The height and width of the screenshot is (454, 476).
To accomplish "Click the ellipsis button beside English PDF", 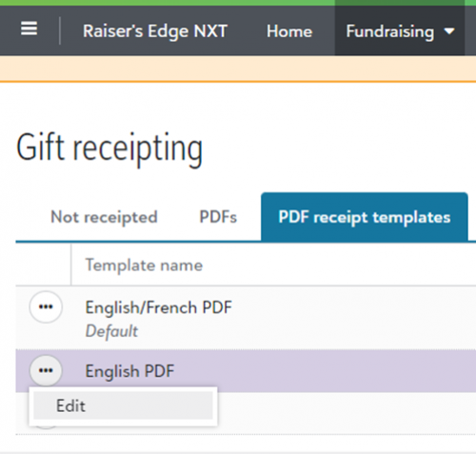I will pos(46,370).
